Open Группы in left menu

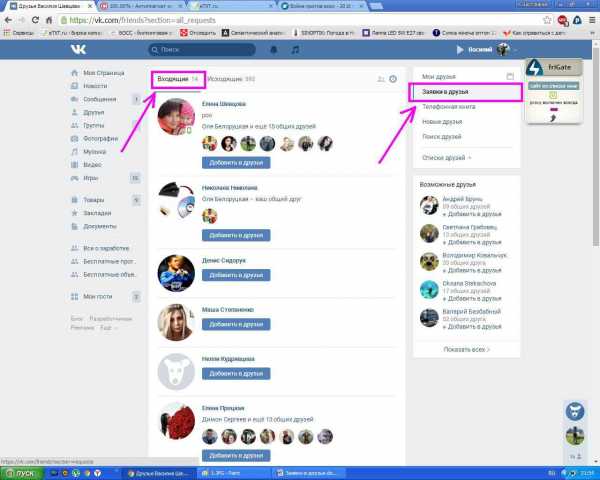pyautogui.click(x=93, y=126)
